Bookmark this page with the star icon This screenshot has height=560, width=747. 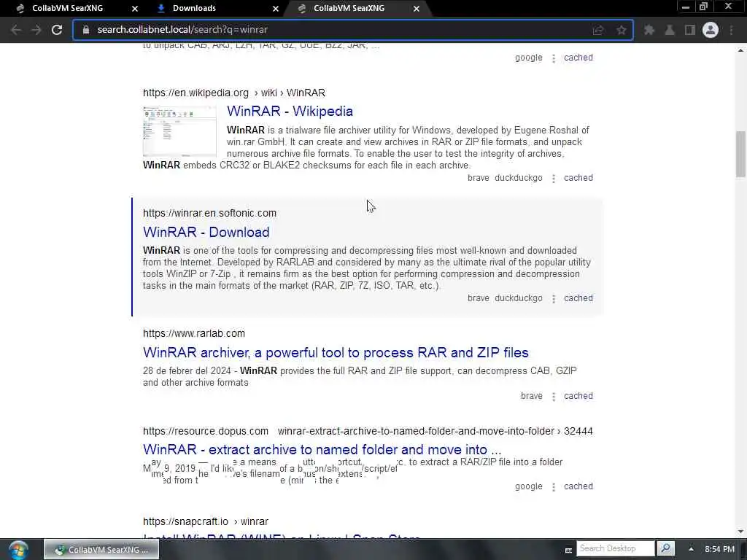click(x=622, y=30)
